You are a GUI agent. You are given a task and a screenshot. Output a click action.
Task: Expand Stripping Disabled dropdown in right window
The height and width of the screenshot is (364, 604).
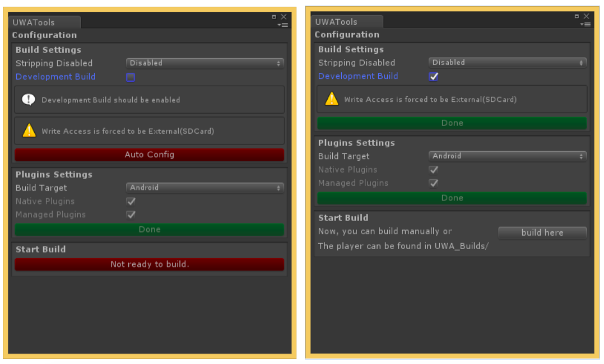tap(507, 63)
